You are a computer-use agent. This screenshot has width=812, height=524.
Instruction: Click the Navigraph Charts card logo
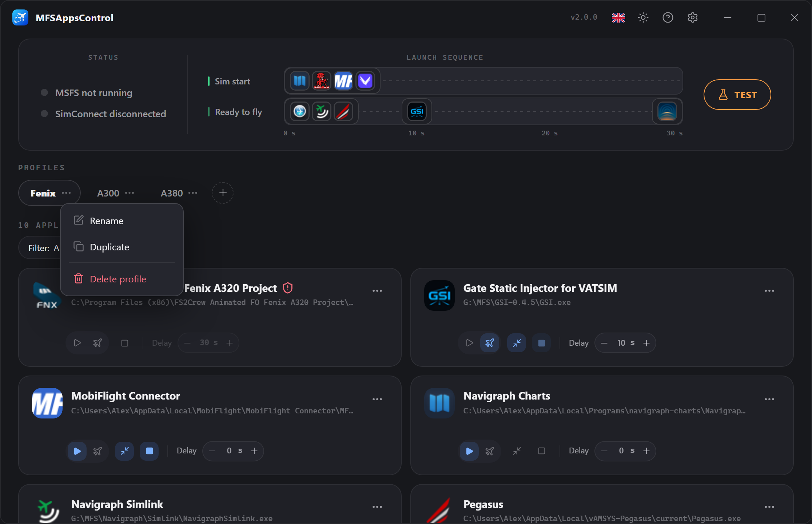439,403
